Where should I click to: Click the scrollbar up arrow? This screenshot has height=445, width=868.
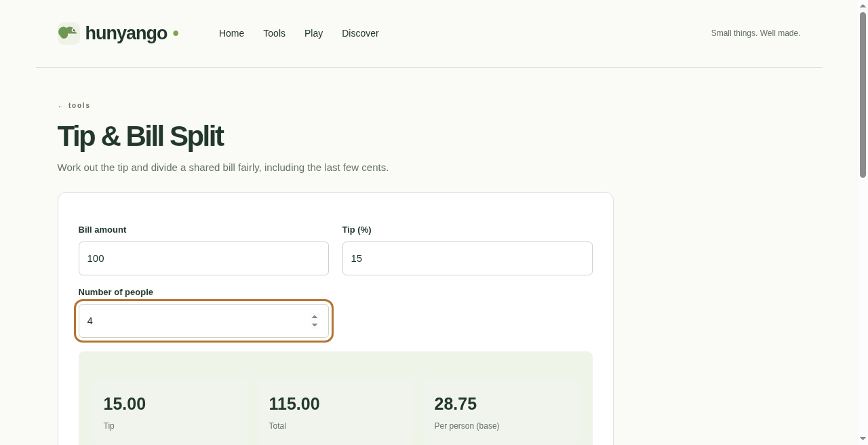863,5
